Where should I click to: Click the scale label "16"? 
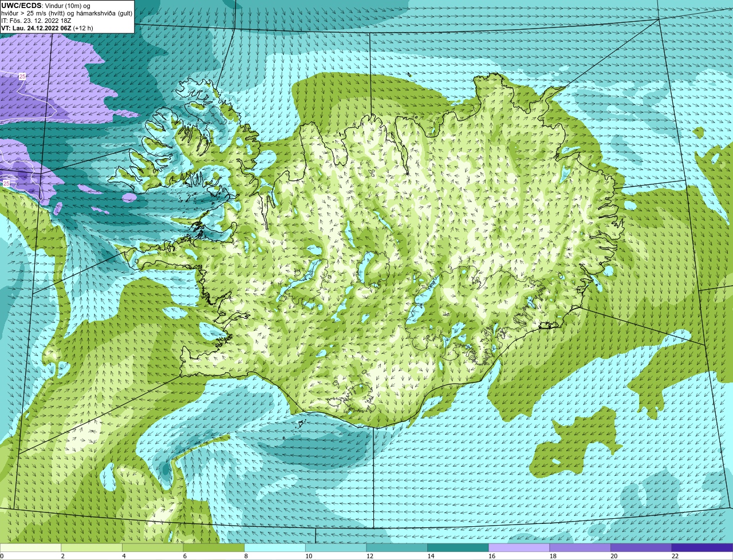[492, 556]
